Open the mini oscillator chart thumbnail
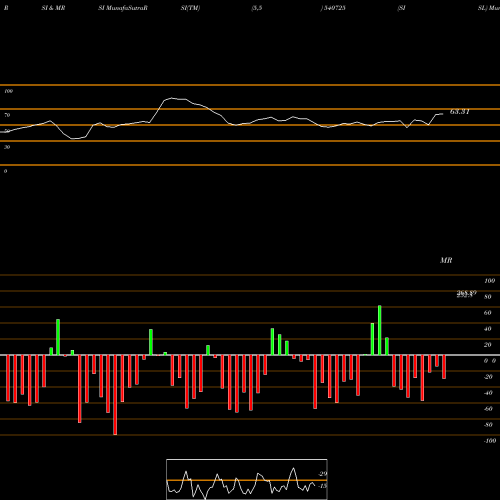The width and height of the screenshot is (500, 500). (x=247, y=479)
